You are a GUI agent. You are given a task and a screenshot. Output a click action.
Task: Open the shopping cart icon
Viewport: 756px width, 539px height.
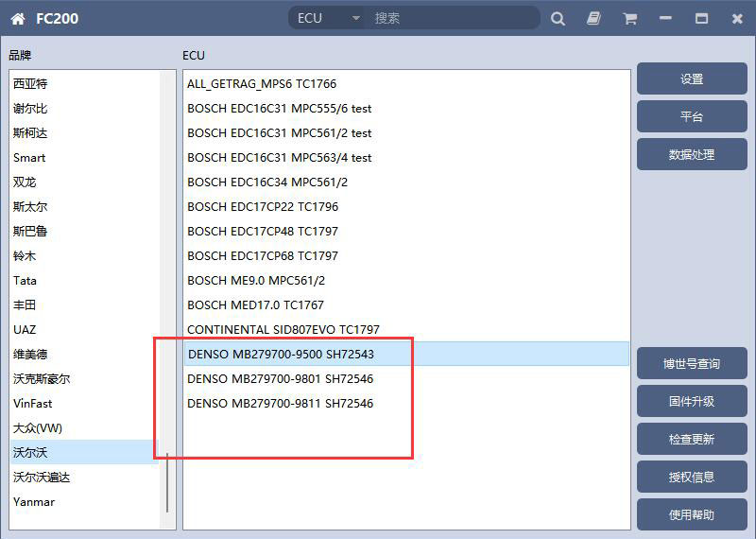point(629,19)
